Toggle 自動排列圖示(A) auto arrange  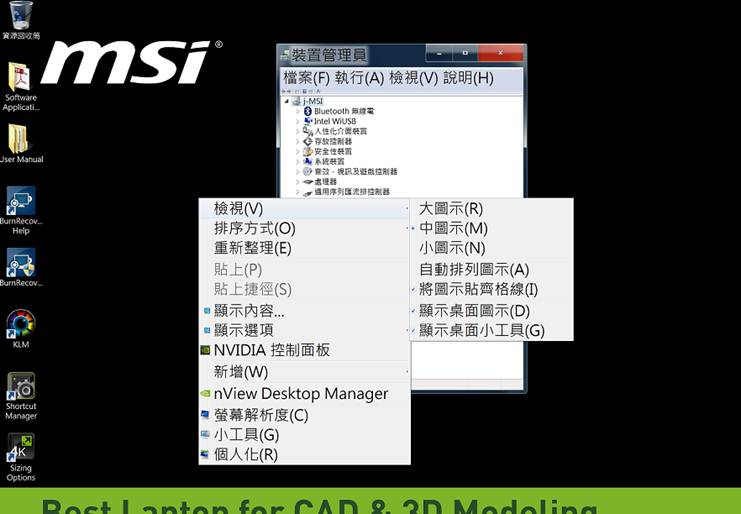474,269
